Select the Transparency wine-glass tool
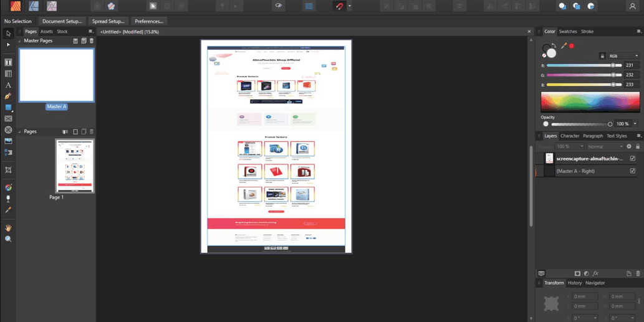644x322 pixels. pos(8,199)
